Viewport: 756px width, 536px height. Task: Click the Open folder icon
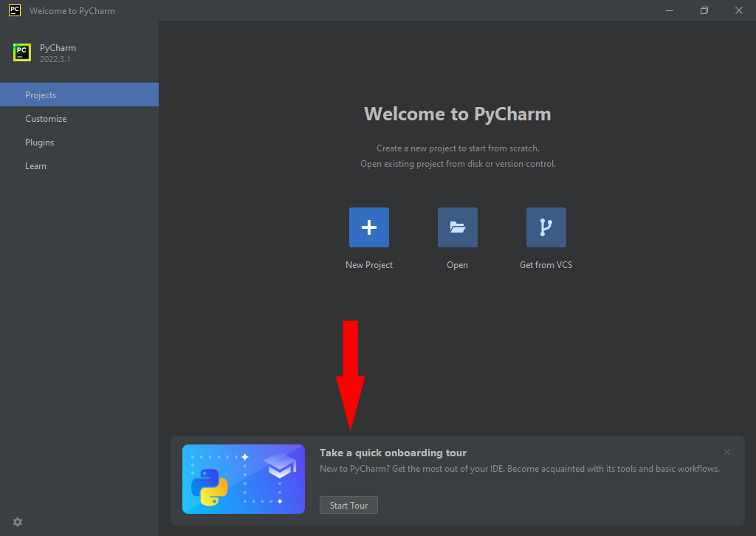point(458,227)
